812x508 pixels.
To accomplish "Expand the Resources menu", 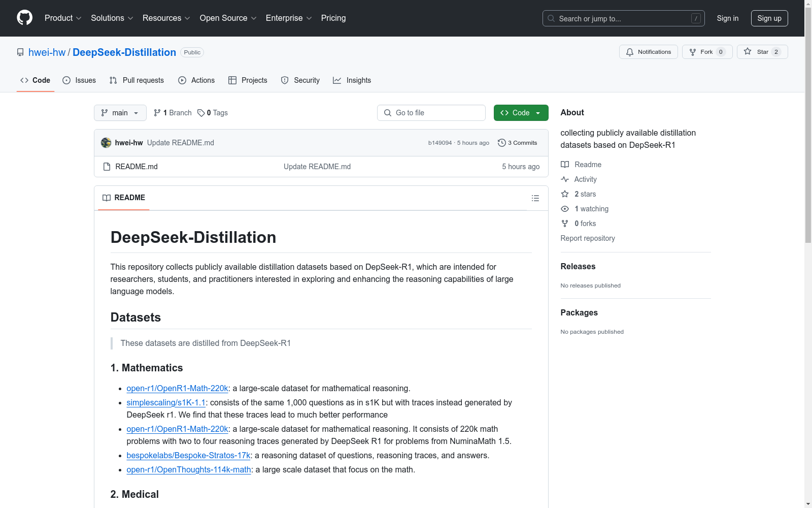I will [x=166, y=18].
